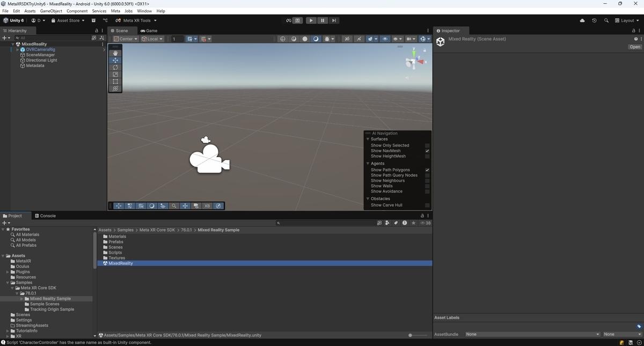Enable Show HeightMesh
Screen dimensions: 644x346
[x=427, y=156]
